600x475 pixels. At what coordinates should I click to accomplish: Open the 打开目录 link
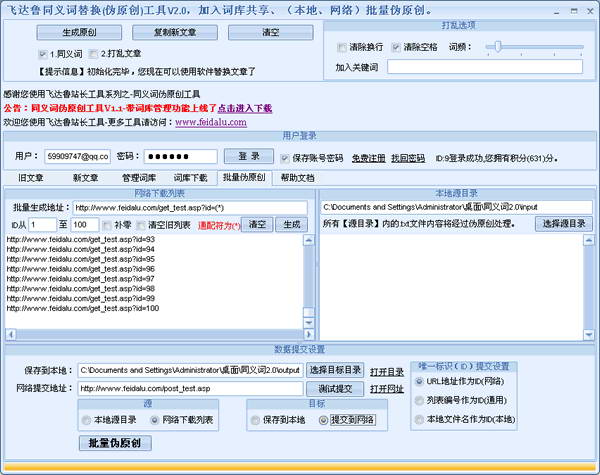tap(387, 372)
